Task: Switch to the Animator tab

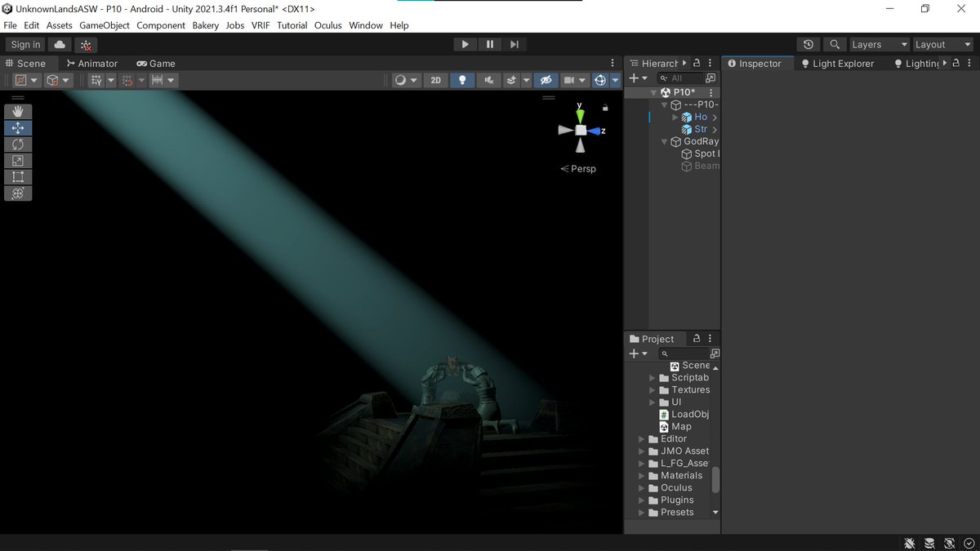Action: 91,63
